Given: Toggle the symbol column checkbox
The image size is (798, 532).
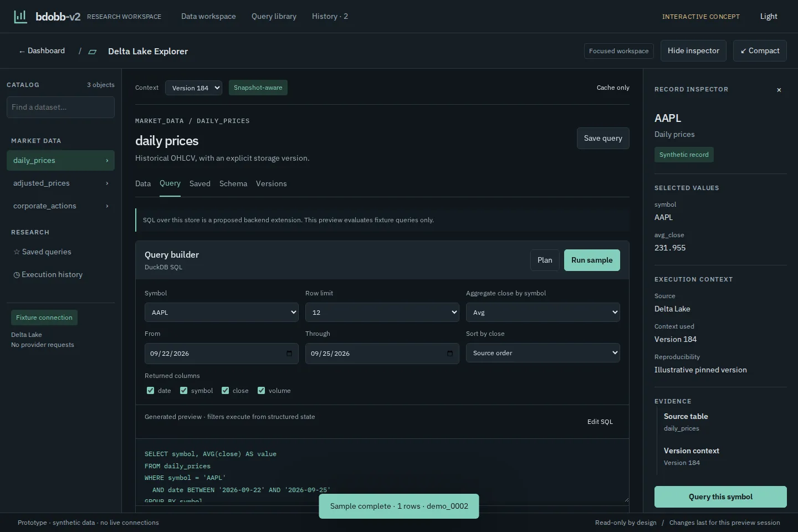Looking at the screenshot, I should tap(183, 391).
